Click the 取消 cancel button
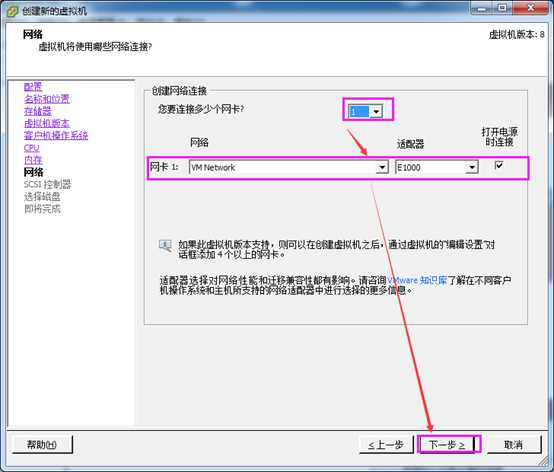The width and height of the screenshot is (554, 472). tap(514, 444)
